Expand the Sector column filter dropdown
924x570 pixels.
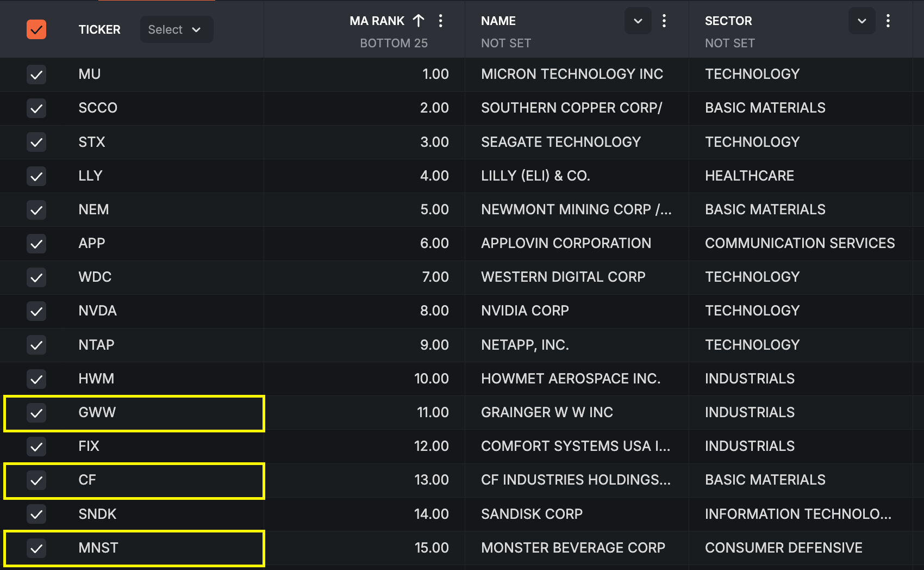coord(862,21)
